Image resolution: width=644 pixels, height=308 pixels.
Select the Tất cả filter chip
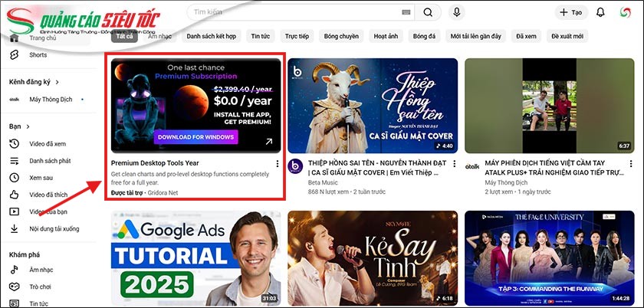[x=124, y=36]
